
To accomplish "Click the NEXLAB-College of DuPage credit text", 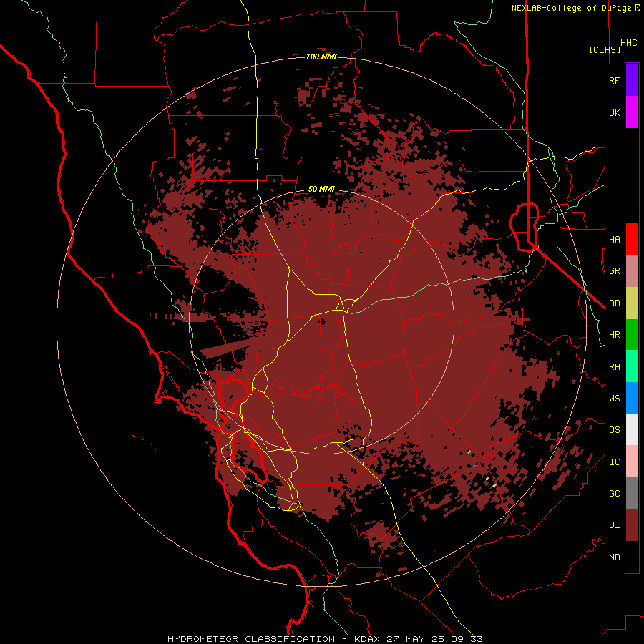I will coord(571,8).
